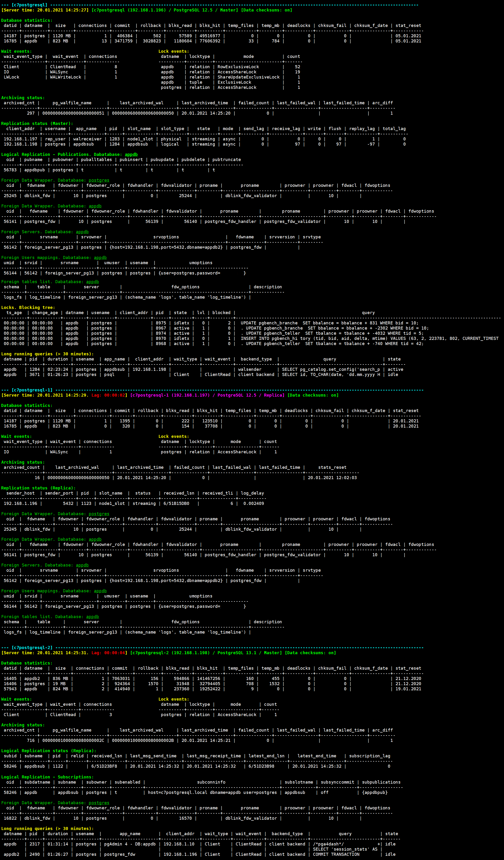Click the Locks. Blocking tree heading
504x860 pixels.
point(28,308)
